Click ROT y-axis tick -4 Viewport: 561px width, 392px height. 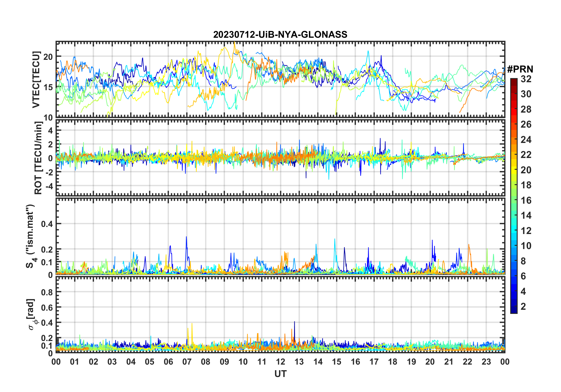(x=49, y=186)
